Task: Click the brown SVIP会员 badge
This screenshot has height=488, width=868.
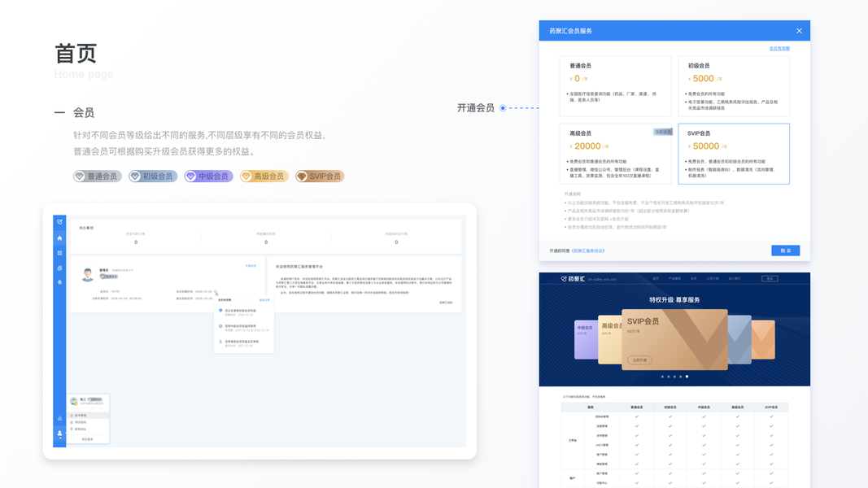Action: (x=320, y=176)
